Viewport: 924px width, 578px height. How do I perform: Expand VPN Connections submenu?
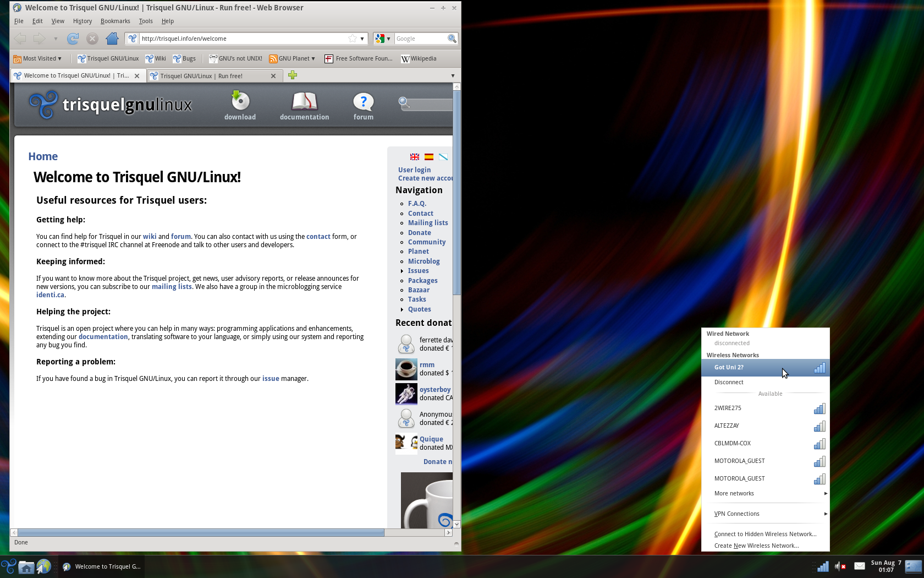[765, 514]
